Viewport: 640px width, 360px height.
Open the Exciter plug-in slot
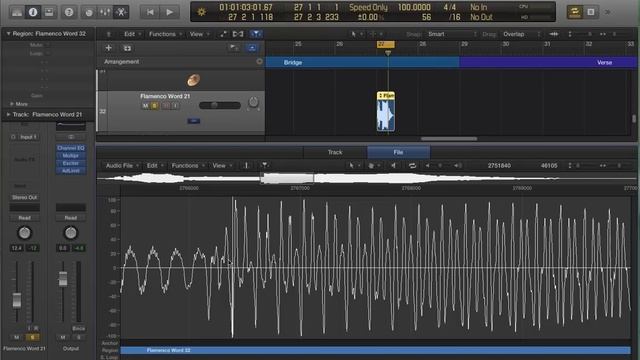[x=71, y=163]
